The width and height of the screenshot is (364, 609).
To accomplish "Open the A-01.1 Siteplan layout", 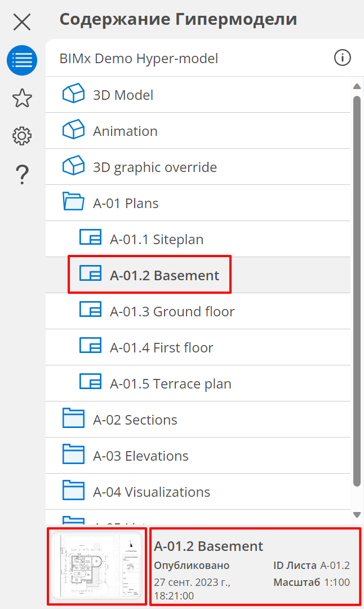I will pos(156,239).
